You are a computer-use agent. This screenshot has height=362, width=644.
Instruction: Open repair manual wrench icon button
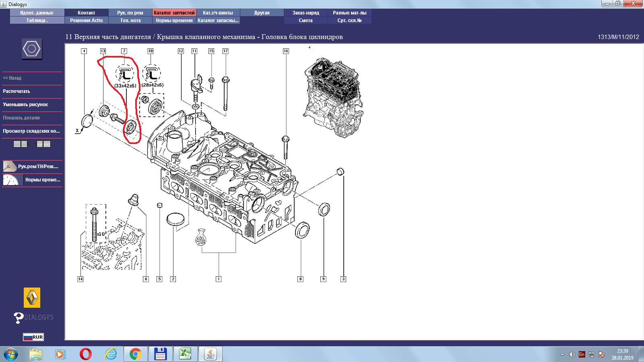(x=10, y=166)
